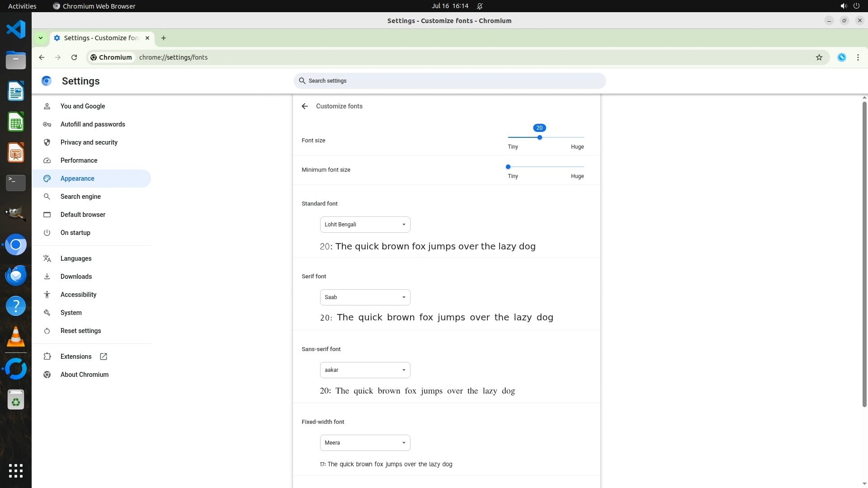The width and height of the screenshot is (868, 488).
Task: Select the Downloads settings section
Action: click(76, 277)
